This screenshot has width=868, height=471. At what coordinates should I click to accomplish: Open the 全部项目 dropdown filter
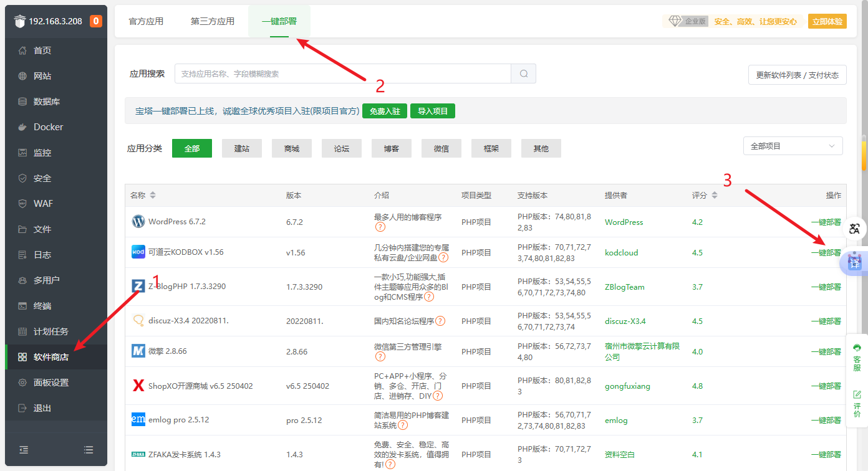click(x=793, y=146)
